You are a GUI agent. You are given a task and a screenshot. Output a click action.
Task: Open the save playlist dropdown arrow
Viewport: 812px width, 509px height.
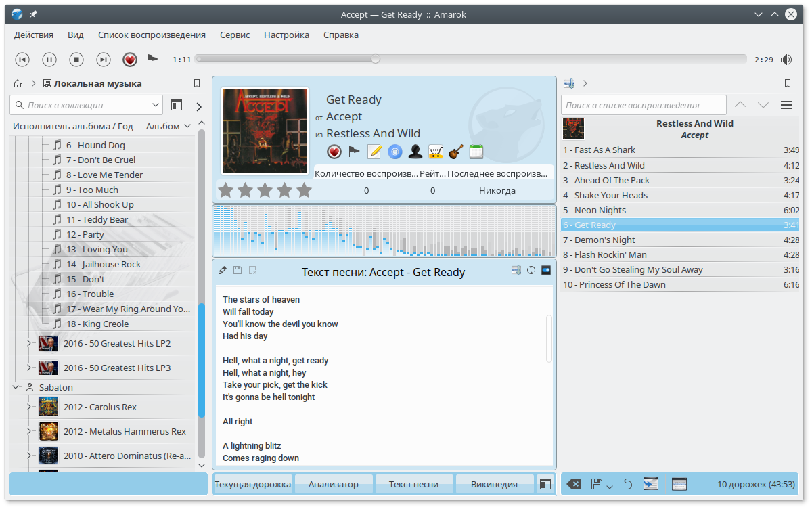pos(609,486)
